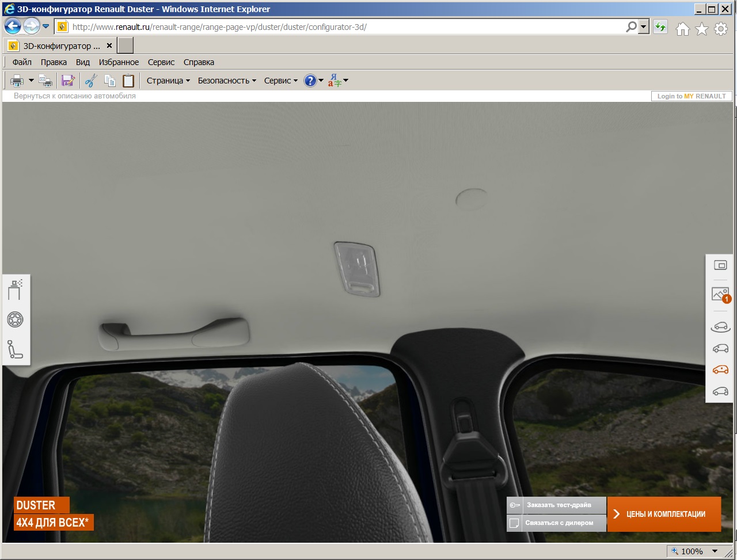Click the ЦЕНЫ И КОМПЛЕКТАЦИИ button
This screenshot has width=737, height=560.
(x=664, y=514)
